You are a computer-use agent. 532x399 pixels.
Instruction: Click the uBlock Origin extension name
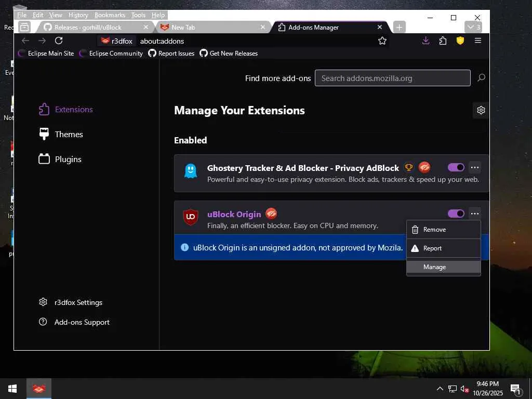234,215
